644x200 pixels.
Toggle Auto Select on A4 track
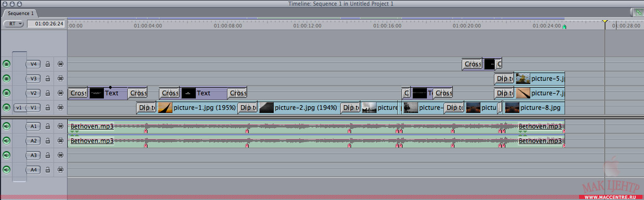pos(60,169)
